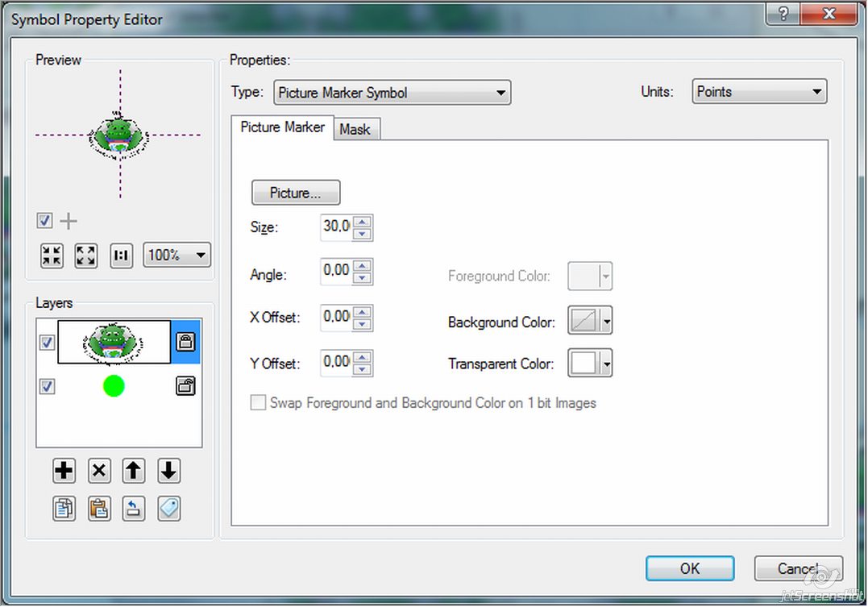This screenshot has height=607, width=868.
Task: Select the green circle layer thumbnail
Action: 114,386
